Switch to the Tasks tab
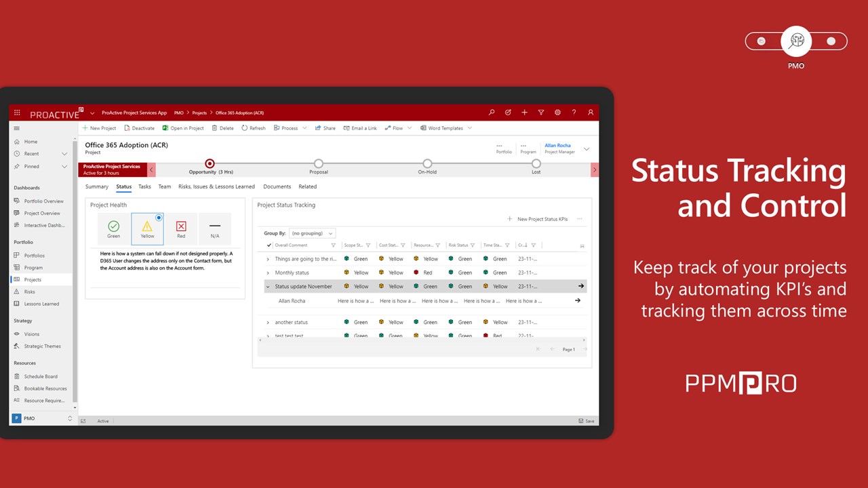The image size is (868, 488). coord(144,186)
